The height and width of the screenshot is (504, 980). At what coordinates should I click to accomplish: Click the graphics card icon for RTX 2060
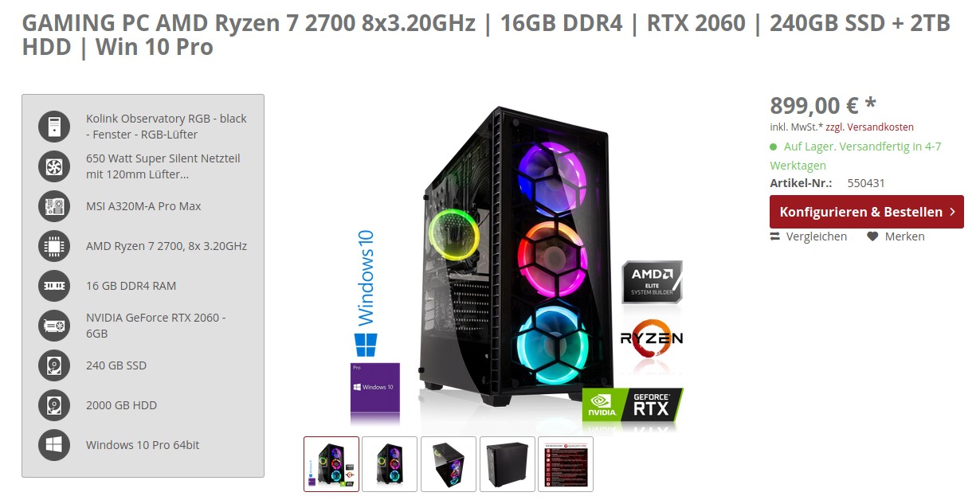[54, 325]
